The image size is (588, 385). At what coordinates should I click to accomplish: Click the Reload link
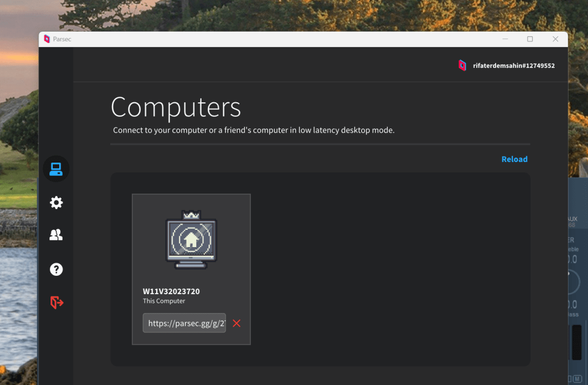point(514,159)
